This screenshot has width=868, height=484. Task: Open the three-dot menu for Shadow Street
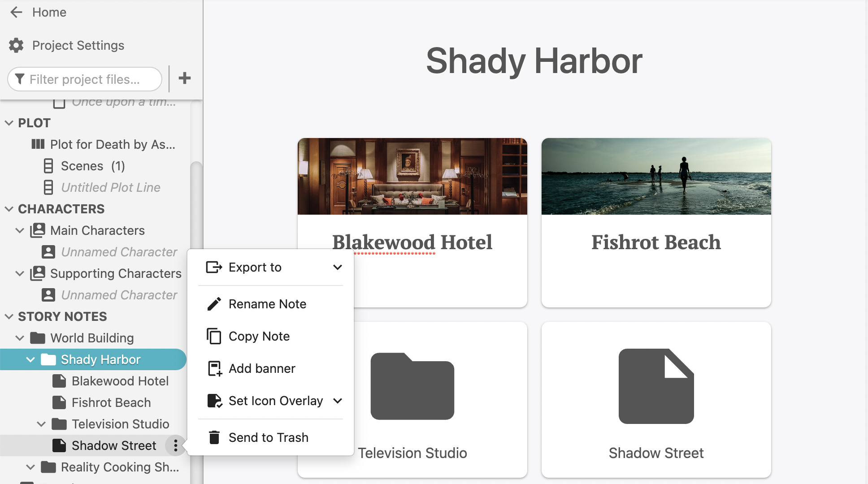[175, 445]
